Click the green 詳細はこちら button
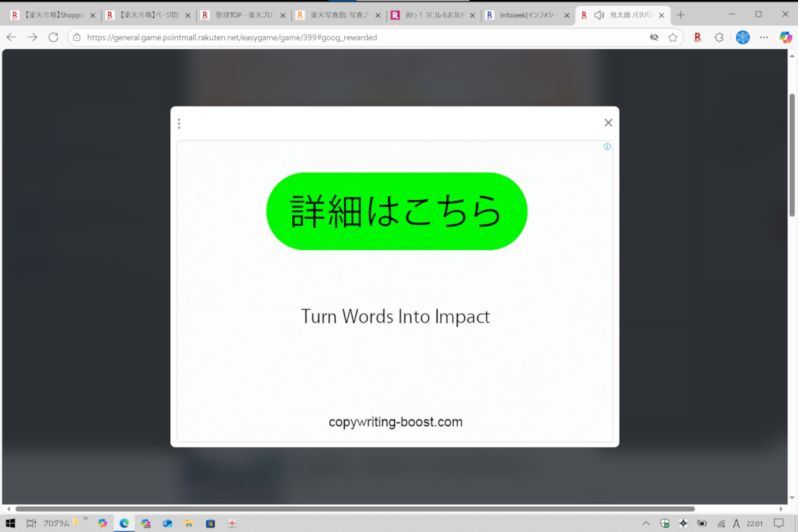Image resolution: width=798 pixels, height=532 pixels. [397, 211]
